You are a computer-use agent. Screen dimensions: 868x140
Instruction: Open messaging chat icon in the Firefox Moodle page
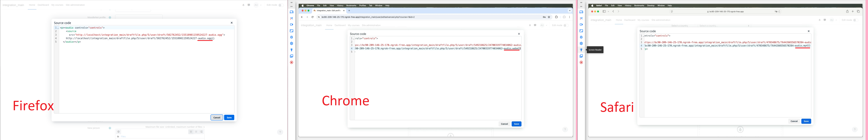[x=249, y=5]
